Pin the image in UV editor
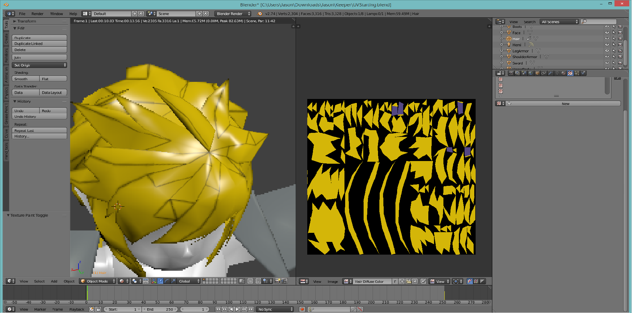 (x=423, y=281)
